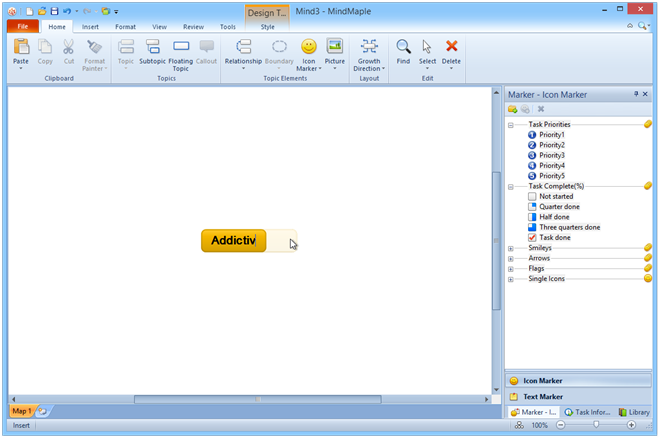
Task: Expand the Smileys marker group
Action: tap(511, 248)
